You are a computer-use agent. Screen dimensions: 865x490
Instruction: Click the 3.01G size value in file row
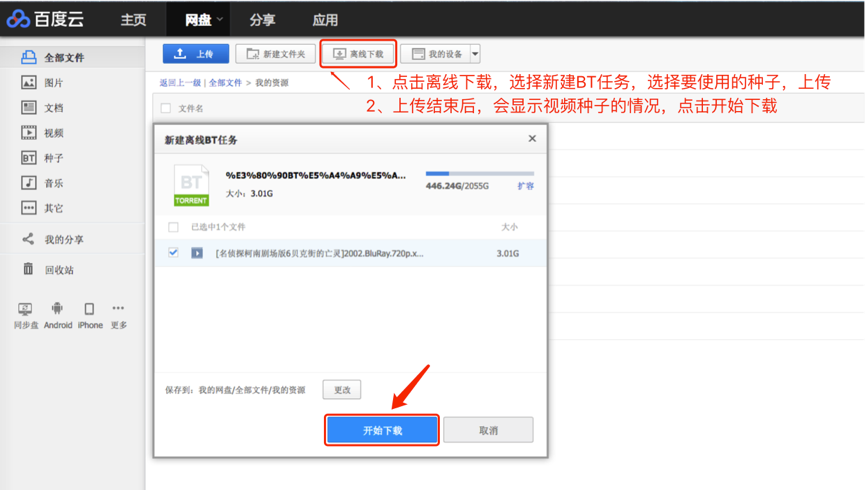tap(508, 253)
